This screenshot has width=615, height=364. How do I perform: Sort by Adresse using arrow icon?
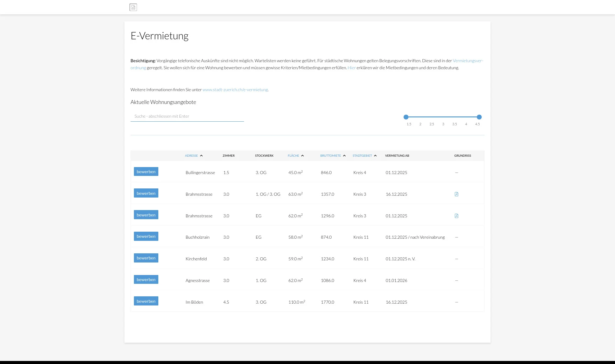[201, 156]
